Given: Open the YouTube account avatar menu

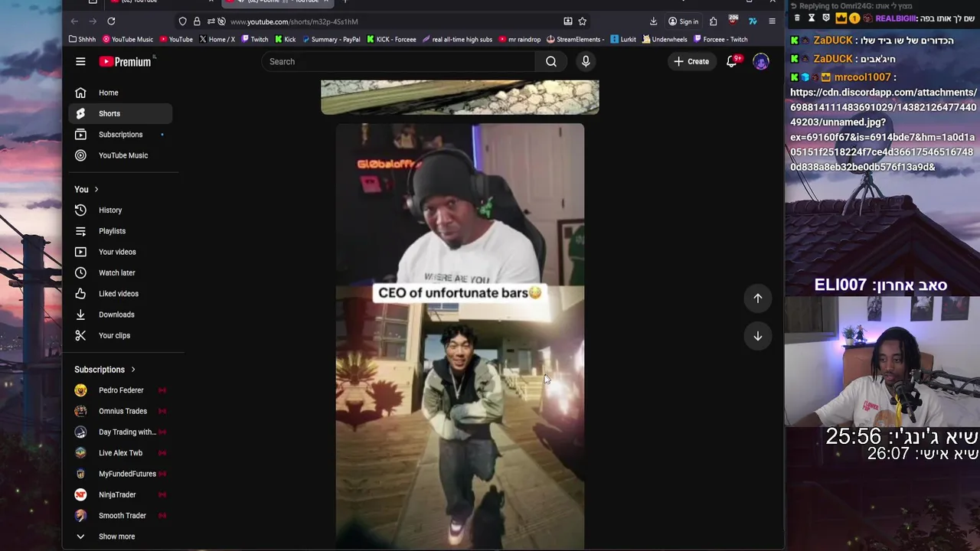Looking at the screenshot, I should (x=761, y=61).
